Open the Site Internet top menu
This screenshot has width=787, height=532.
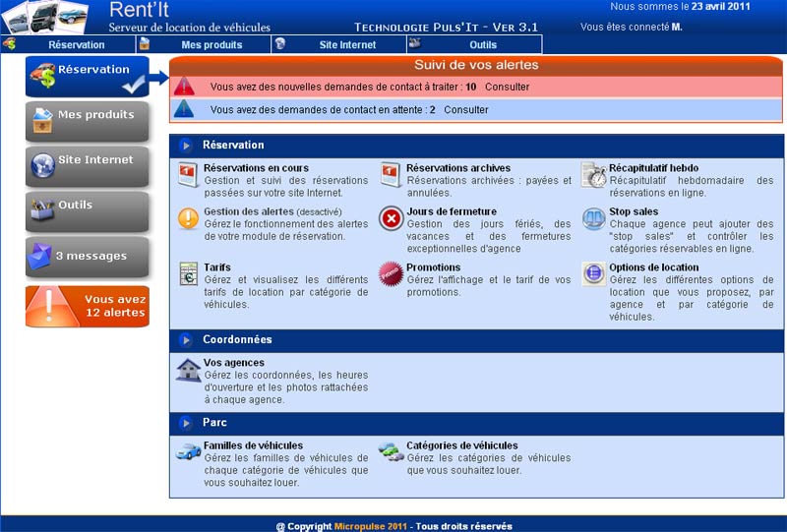[x=347, y=44]
